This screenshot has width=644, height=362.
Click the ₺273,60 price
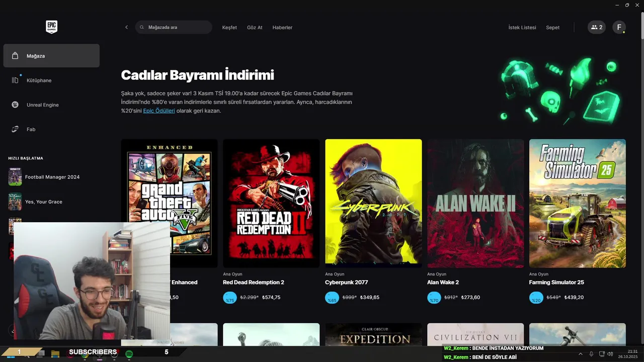[471, 298]
